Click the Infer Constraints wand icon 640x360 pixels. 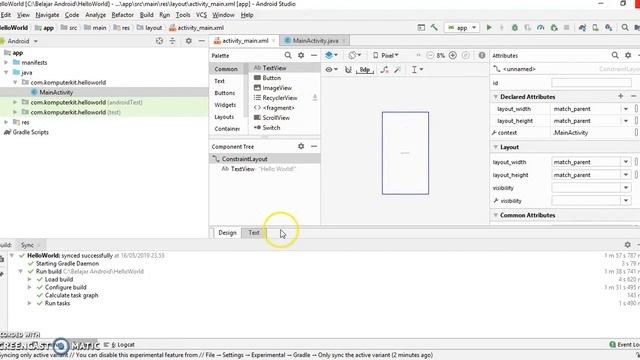pyautogui.click(x=397, y=70)
